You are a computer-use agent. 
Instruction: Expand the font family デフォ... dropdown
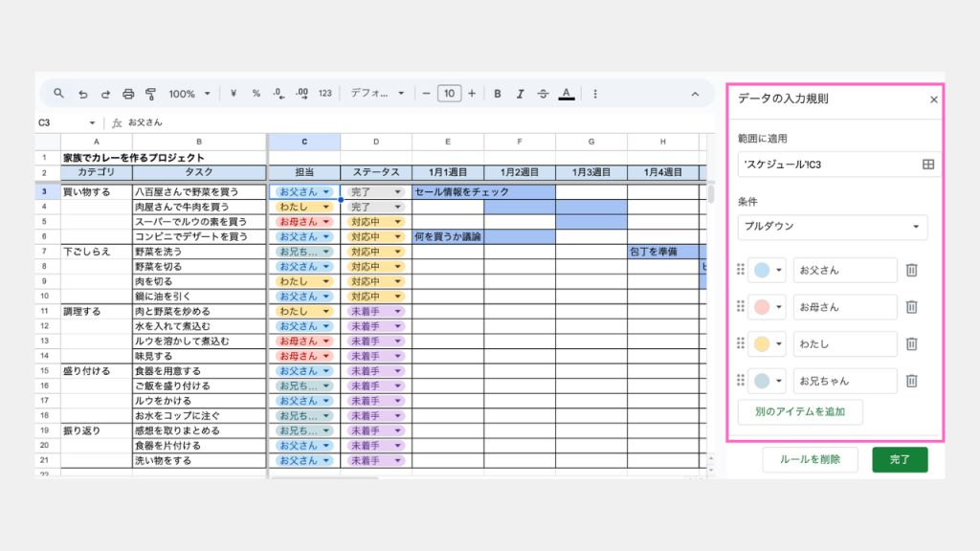point(377,94)
